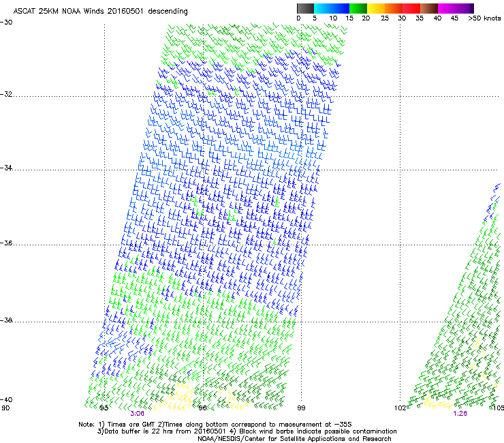Click the '45' legend scale label
The image size is (504, 443).
coord(454,18)
